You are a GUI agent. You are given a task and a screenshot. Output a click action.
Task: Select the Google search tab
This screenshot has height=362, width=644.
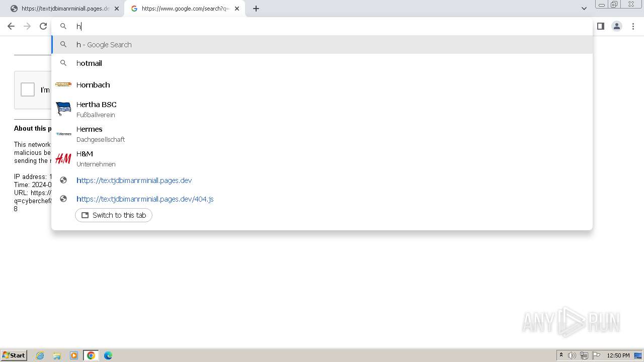(184, 9)
